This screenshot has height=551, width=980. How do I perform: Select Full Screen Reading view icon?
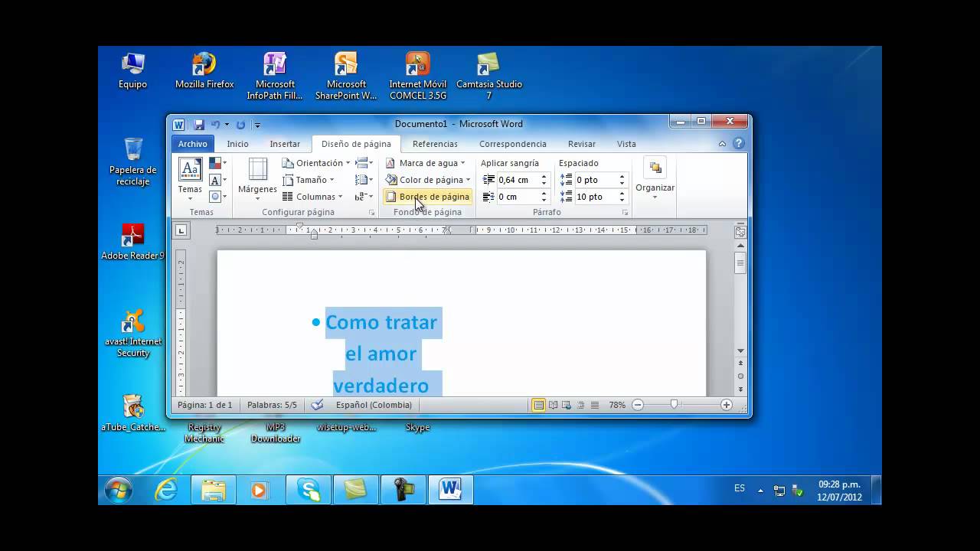pos(553,405)
